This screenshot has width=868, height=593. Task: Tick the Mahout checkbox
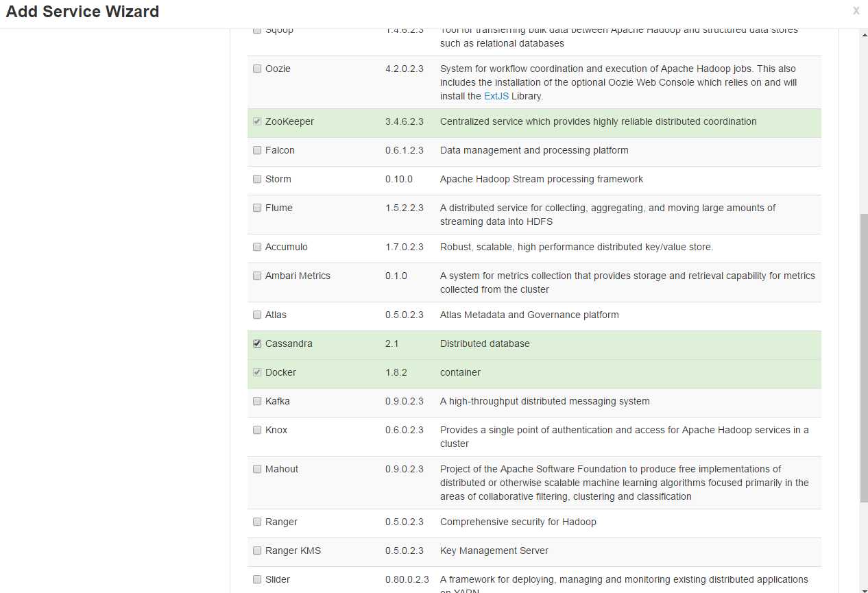(x=257, y=469)
